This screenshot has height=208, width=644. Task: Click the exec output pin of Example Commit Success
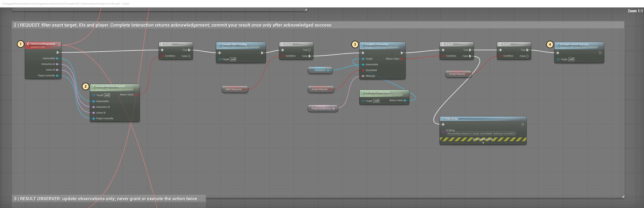600,53
